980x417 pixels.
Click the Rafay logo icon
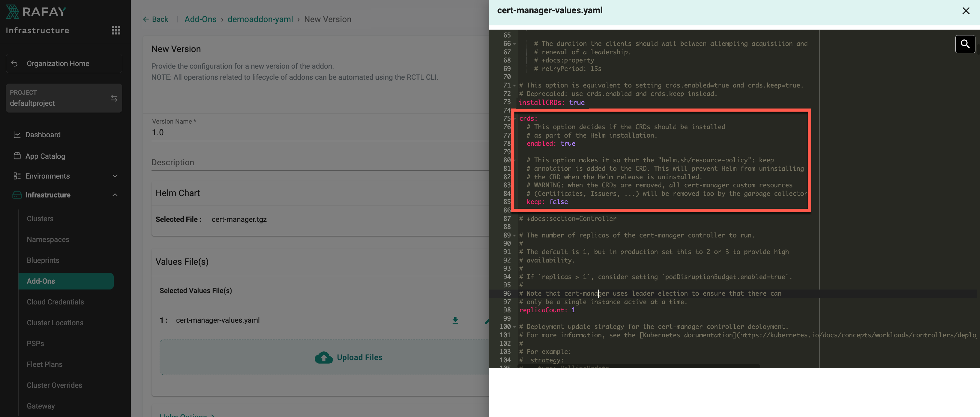pos(12,12)
